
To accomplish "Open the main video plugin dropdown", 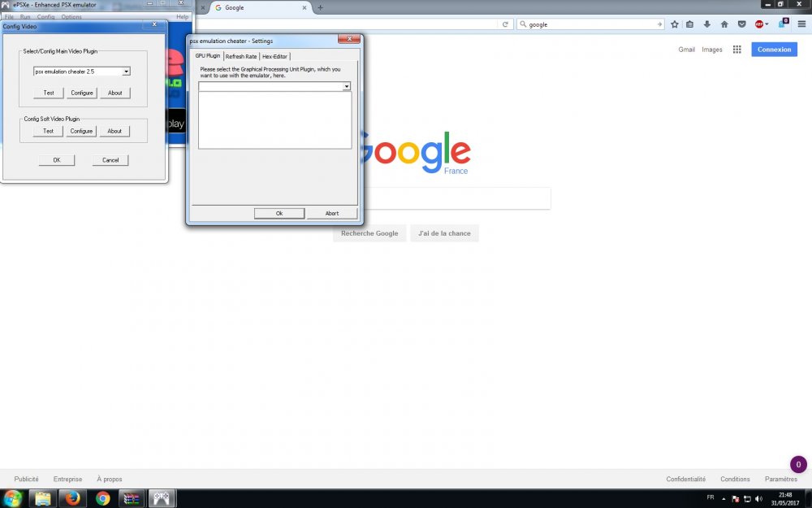I will pos(126,72).
